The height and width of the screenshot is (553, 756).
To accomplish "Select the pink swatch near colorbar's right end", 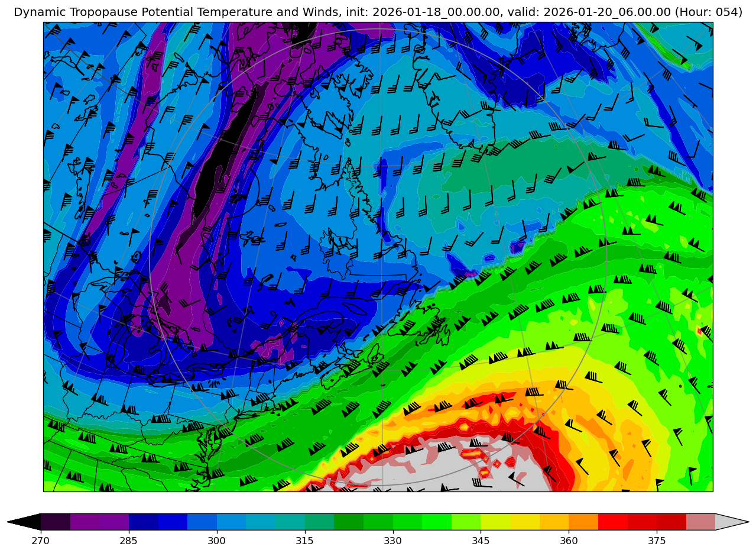I will tap(700, 522).
